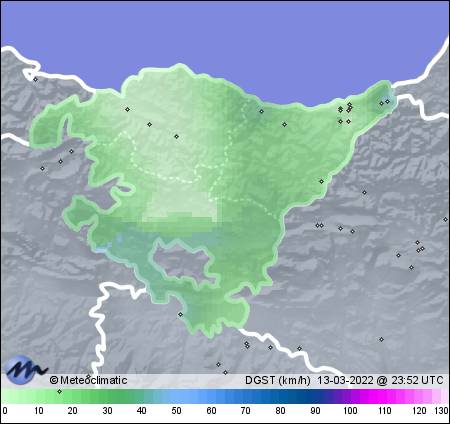
Task: Pick the magenta 110 km/h legend color
Action: [384, 397]
